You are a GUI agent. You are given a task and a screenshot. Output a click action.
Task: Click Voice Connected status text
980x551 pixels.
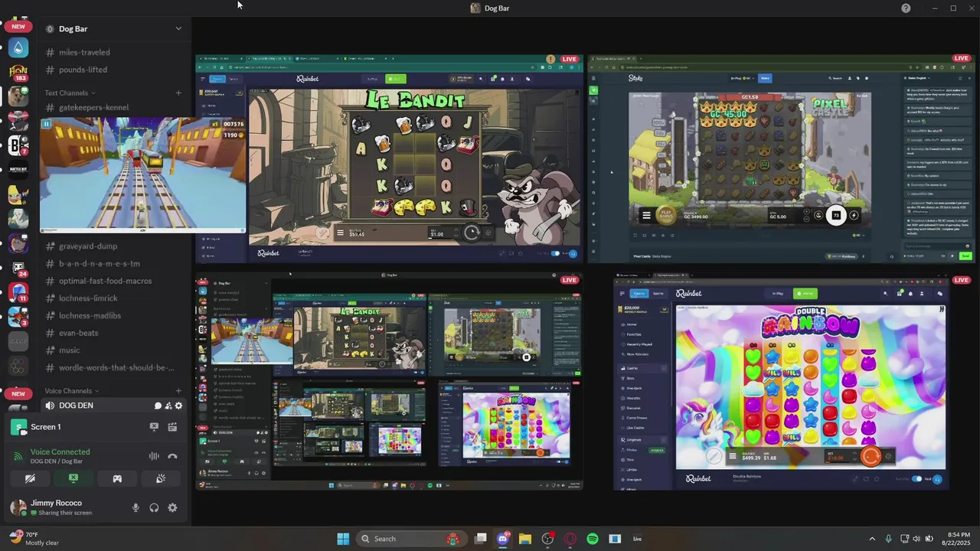(60, 452)
